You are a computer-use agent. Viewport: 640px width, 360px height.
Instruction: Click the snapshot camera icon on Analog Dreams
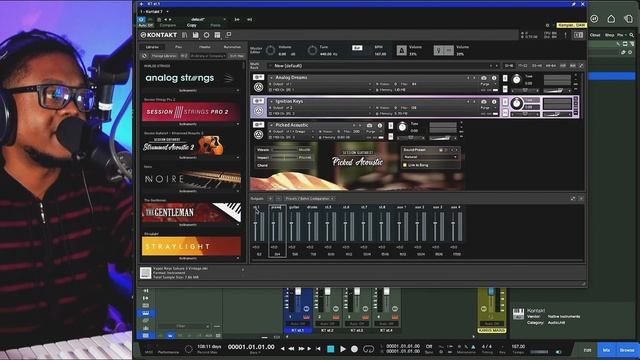point(484,78)
